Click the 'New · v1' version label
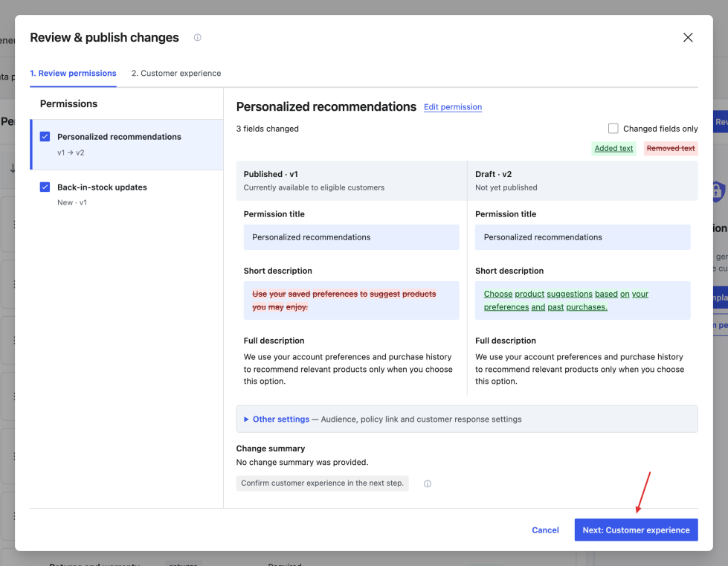 [72, 203]
